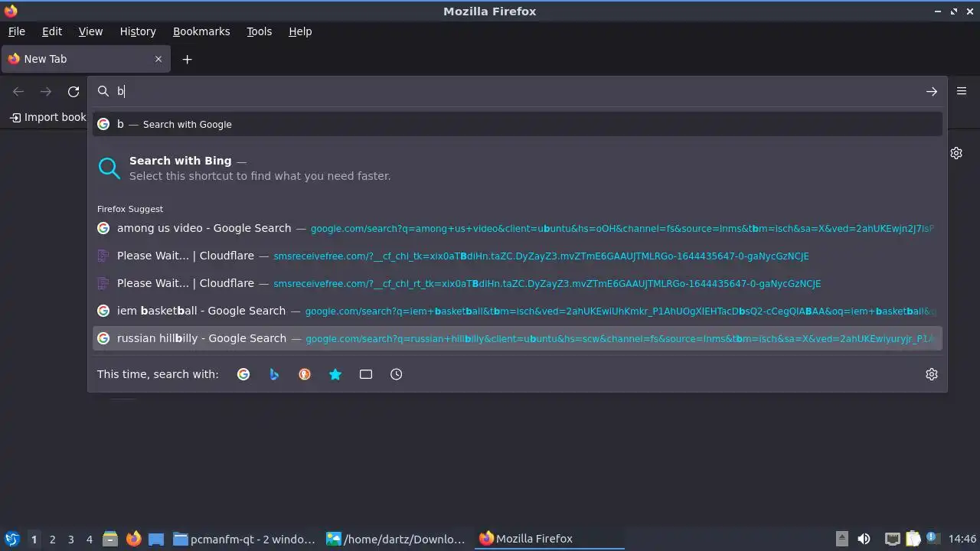This screenshot has width=980, height=551.
Task: Switch to workspace 2
Action: click(x=52, y=539)
